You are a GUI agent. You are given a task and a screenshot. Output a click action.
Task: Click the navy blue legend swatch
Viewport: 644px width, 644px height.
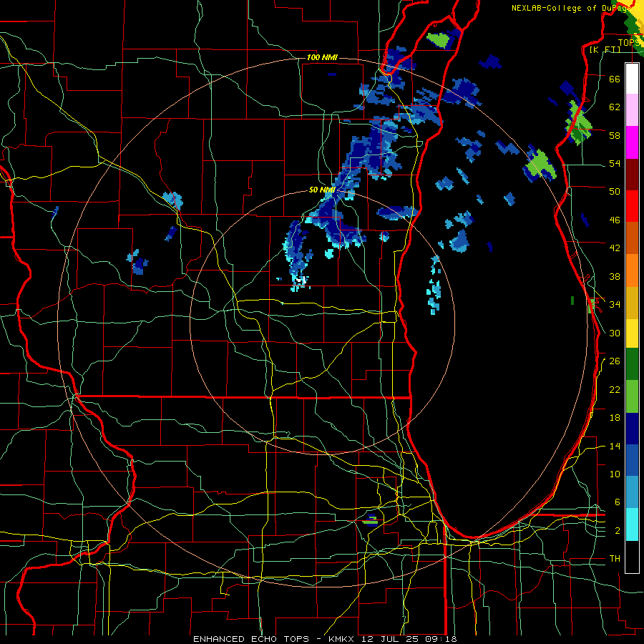(632, 429)
